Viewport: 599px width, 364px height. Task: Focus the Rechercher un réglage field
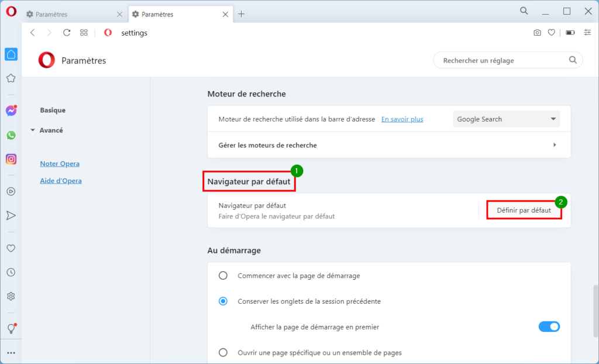[508, 60]
